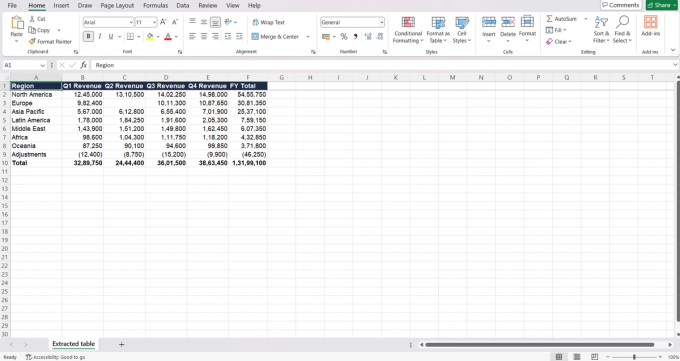Screen dimensions: 680x361
Task: Open Format as Table gallery
Action: [x=438, y=30]
